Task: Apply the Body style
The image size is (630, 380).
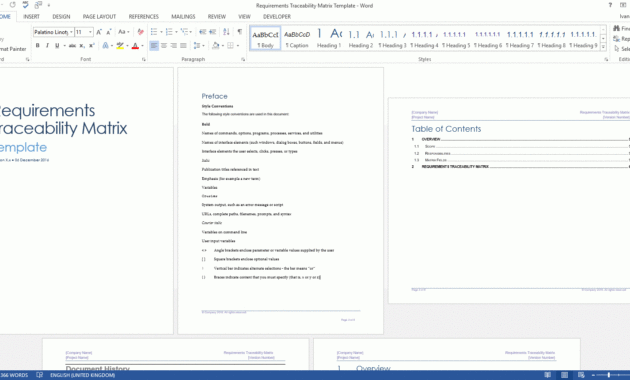Action: [x=265, y=39]
